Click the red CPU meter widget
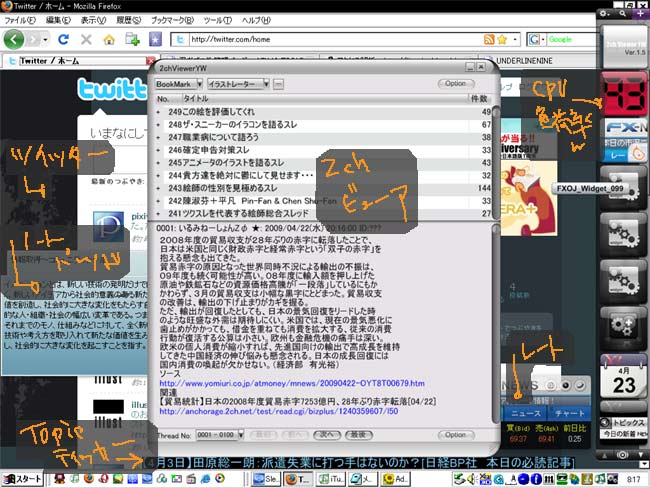 tap(624, 93)
